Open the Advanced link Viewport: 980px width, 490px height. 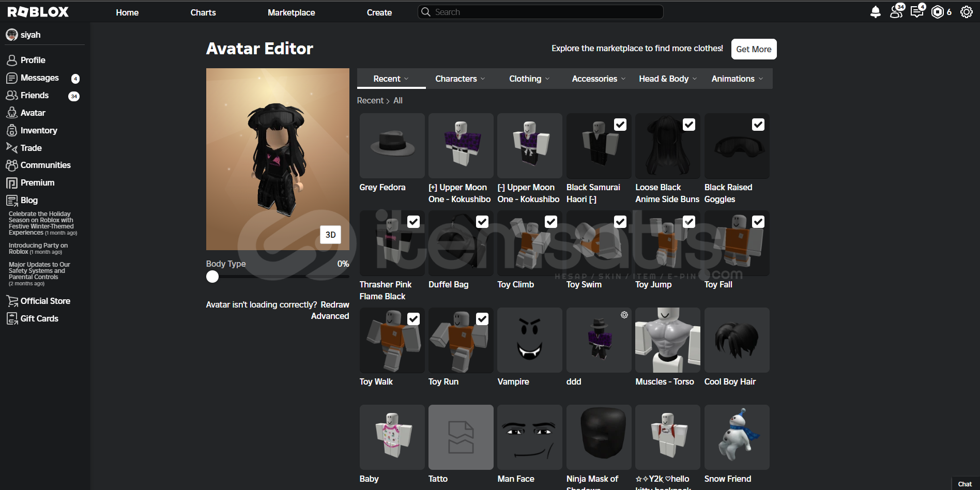pos(330,316)
